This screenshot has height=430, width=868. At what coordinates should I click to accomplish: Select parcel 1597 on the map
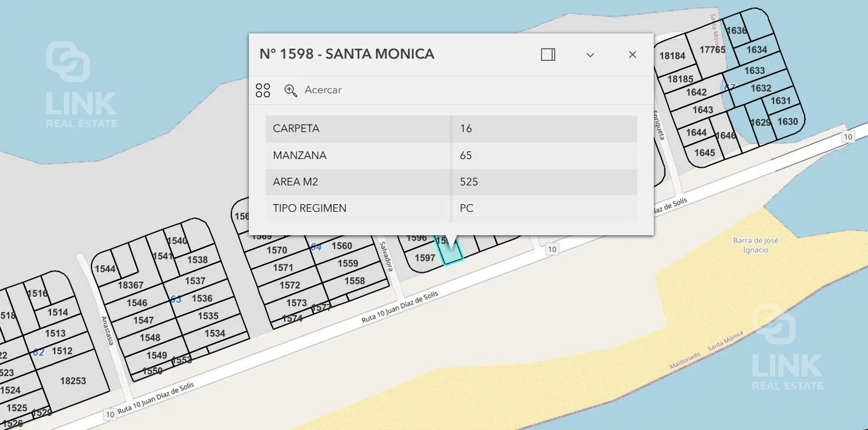(x=424, y=258)
